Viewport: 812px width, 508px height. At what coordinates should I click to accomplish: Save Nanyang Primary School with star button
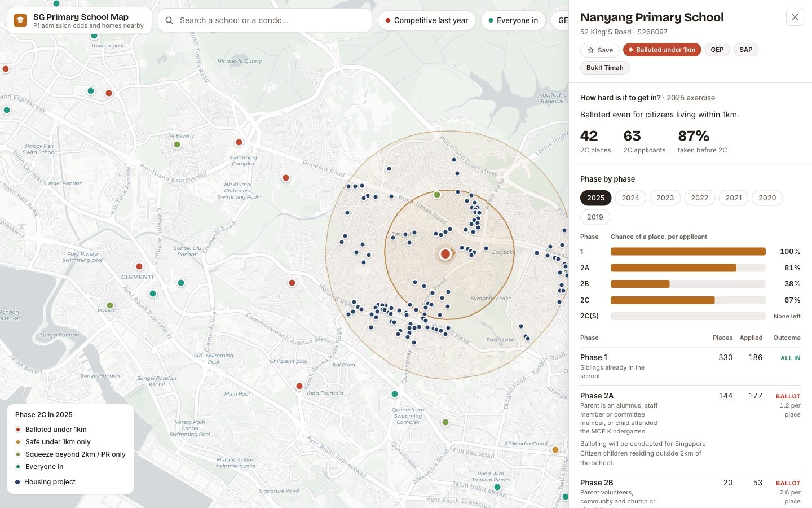click(600, 50)
